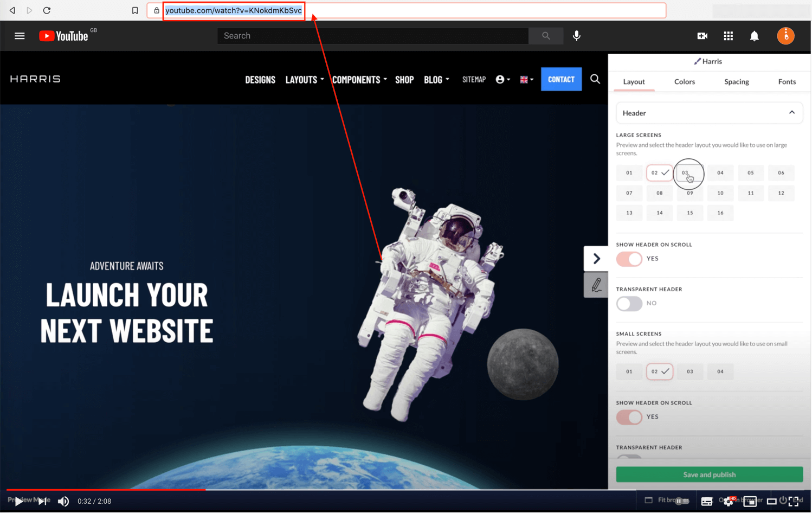This screenshot has height=513, width=812.
Task: Open subtitles/captions in the video player
Action: (707, 501)
